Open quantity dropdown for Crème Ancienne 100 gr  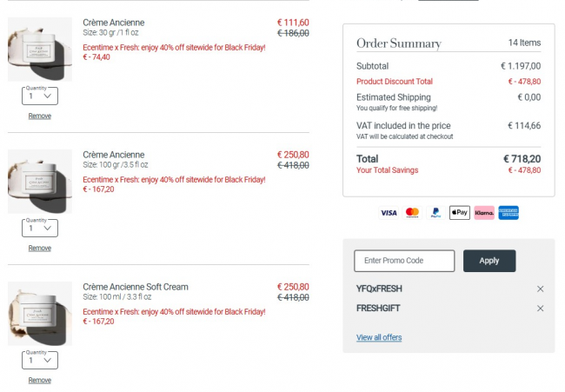click(x=39, y=228)
